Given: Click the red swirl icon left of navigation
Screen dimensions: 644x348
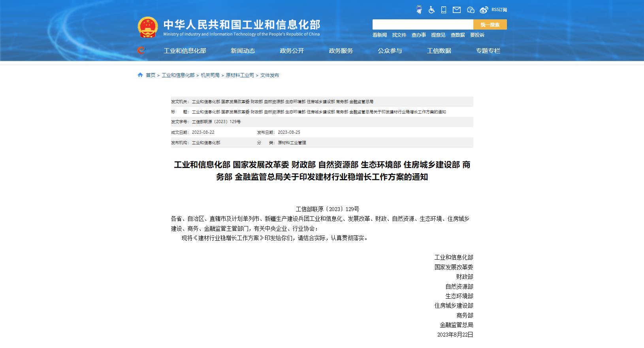Looking at the screenshot, I should [141, 51].
